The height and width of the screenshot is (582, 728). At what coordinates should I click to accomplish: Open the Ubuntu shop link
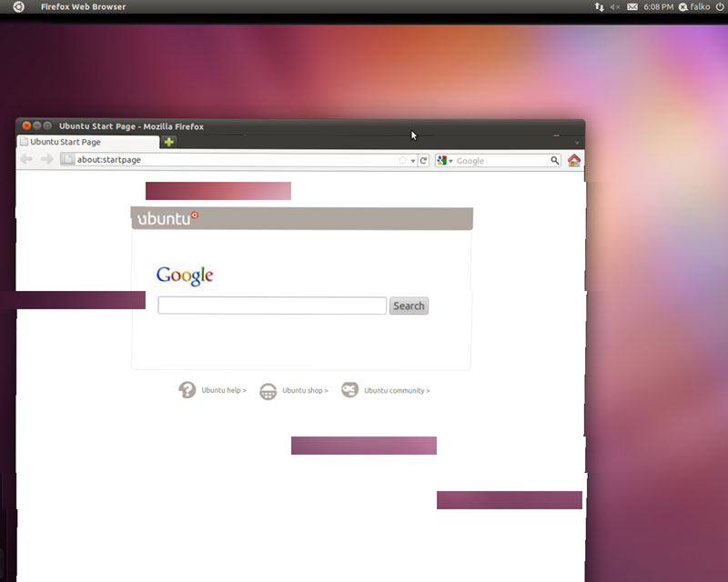click(305, 390)
